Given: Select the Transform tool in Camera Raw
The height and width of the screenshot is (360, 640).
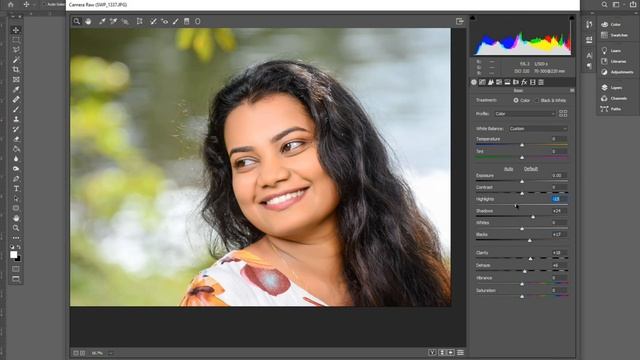Looking at the screenshot, I should point(140,21).
